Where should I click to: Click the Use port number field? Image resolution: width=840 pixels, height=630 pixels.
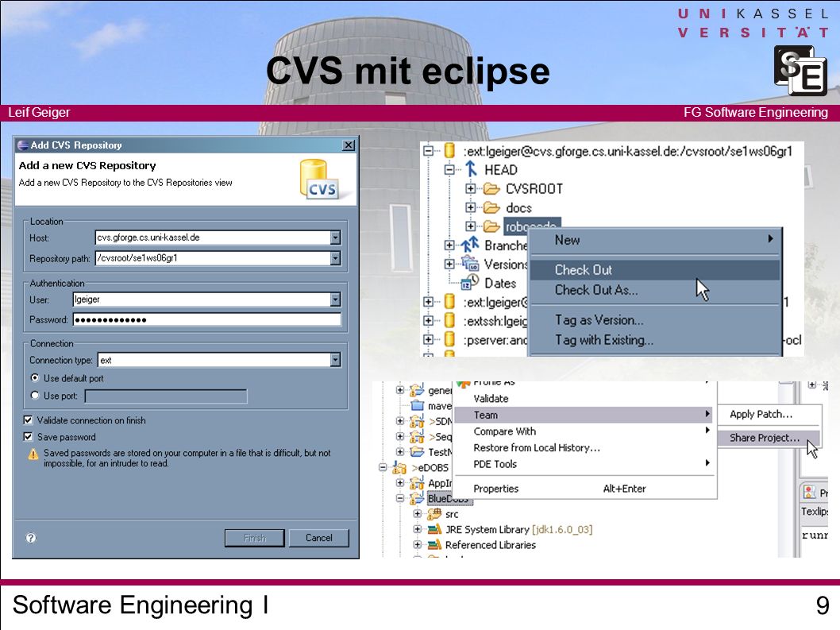[x=166, y=396]
